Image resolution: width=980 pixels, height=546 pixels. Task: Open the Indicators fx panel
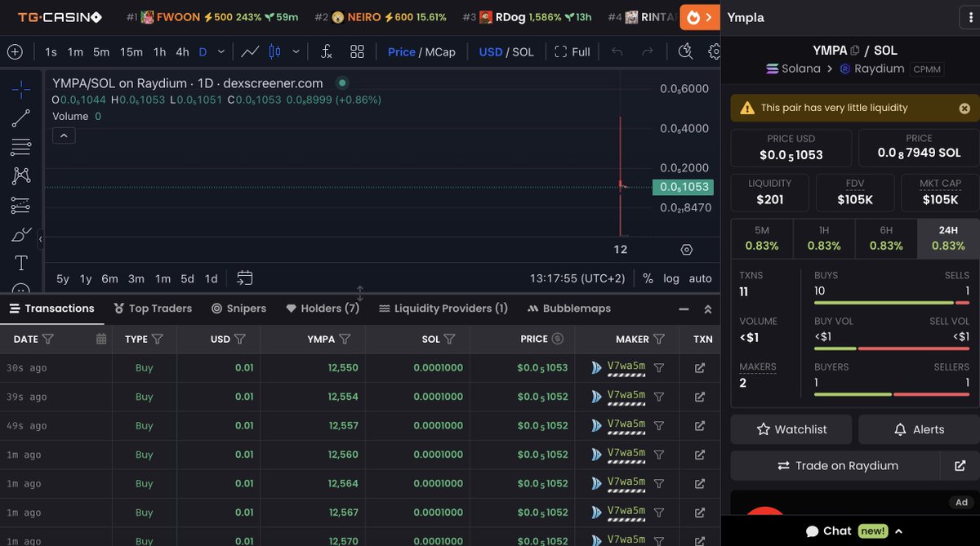tap(327, 51)
